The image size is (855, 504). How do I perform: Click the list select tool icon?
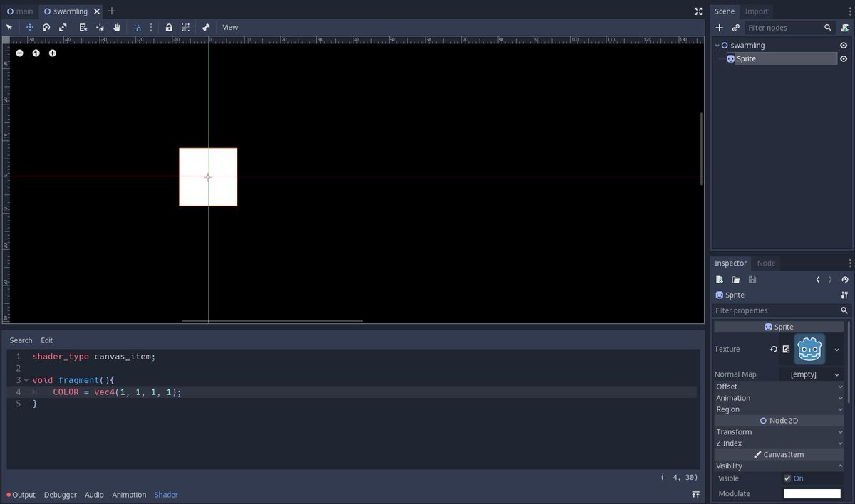(83, 27)
